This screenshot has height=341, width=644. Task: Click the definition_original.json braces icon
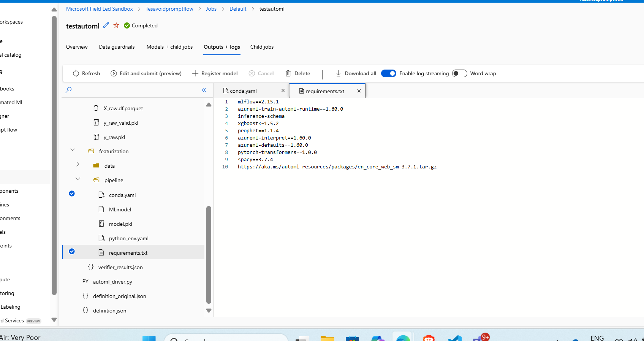[x=85, y=296]
